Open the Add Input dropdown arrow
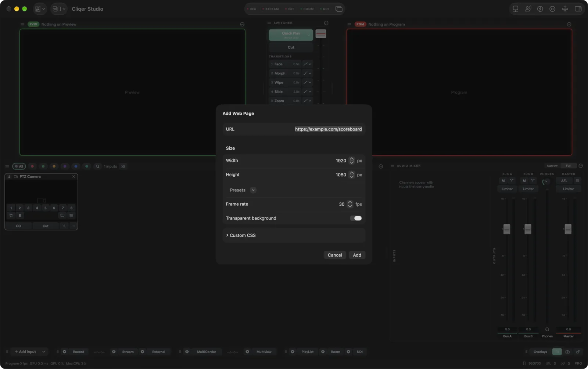588x369 pixels. click(43, 352)
